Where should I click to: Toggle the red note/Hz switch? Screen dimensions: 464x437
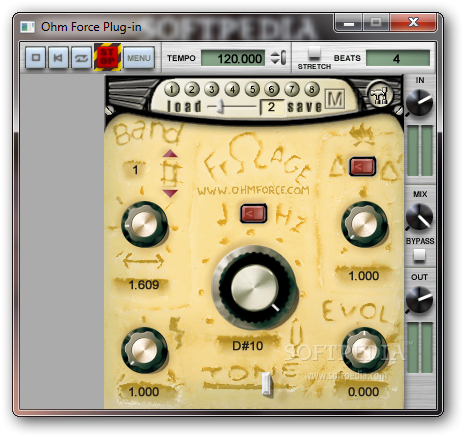[x=254, y=213]
